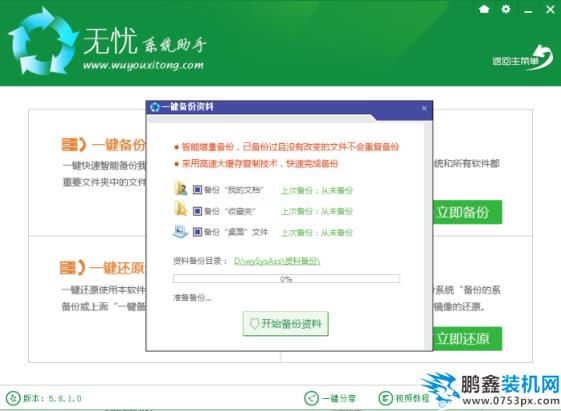The width and height of the screenshot is (561, 411).
Task: Click the 一键分享 label
Action: [x=339, y=398]
